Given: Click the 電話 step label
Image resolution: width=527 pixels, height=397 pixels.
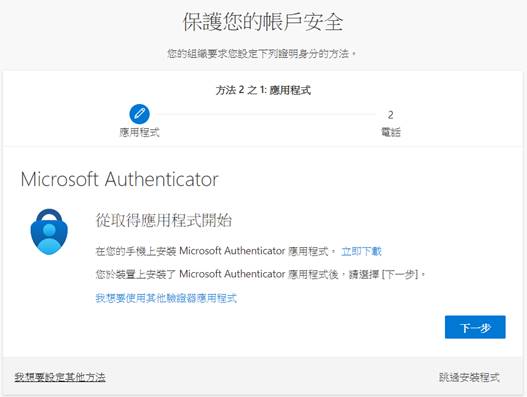Looking at the screenshot, I should (390, 132).
